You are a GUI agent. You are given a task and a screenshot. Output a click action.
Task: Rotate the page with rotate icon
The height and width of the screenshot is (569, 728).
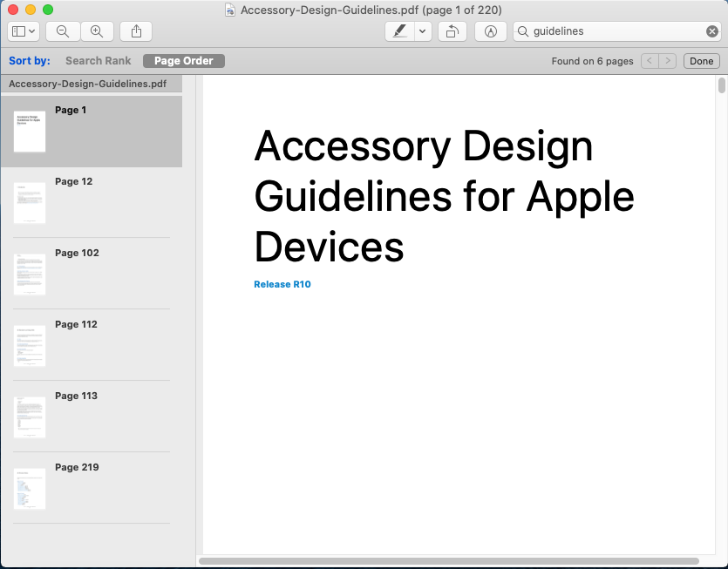coord(452,31)
